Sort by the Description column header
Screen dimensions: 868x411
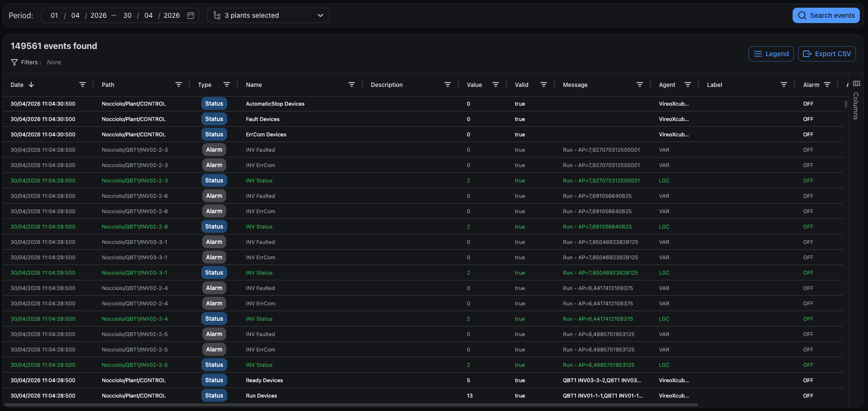(387, 85)
